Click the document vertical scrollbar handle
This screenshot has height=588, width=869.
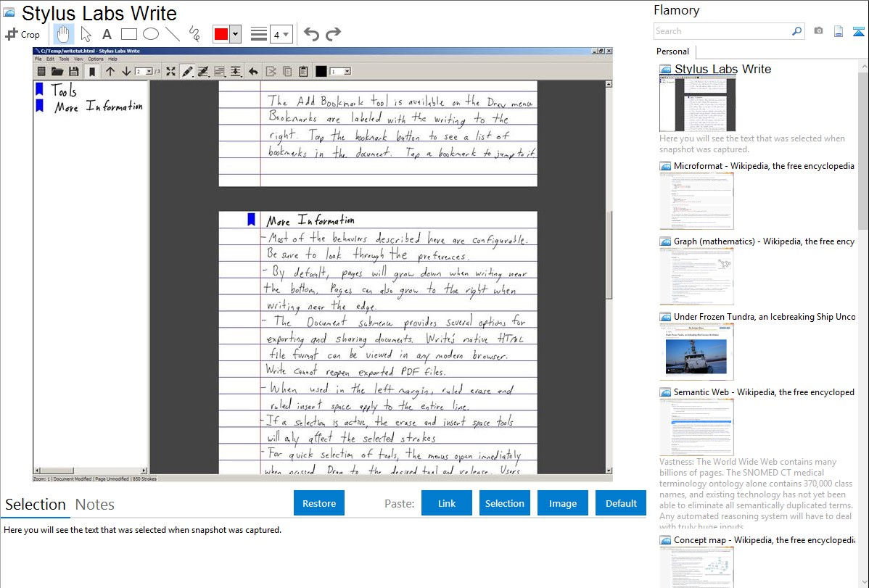tap(609, 255)
